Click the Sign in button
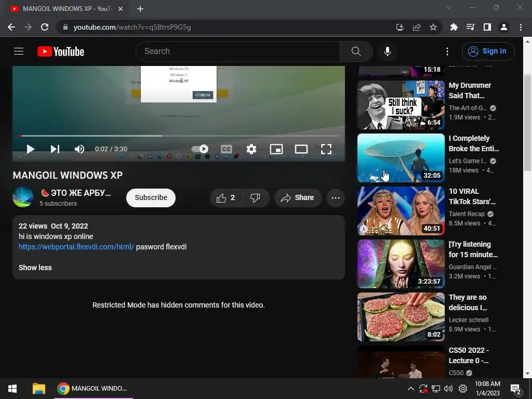Screen dimensions: 532x399 point(488,51)
